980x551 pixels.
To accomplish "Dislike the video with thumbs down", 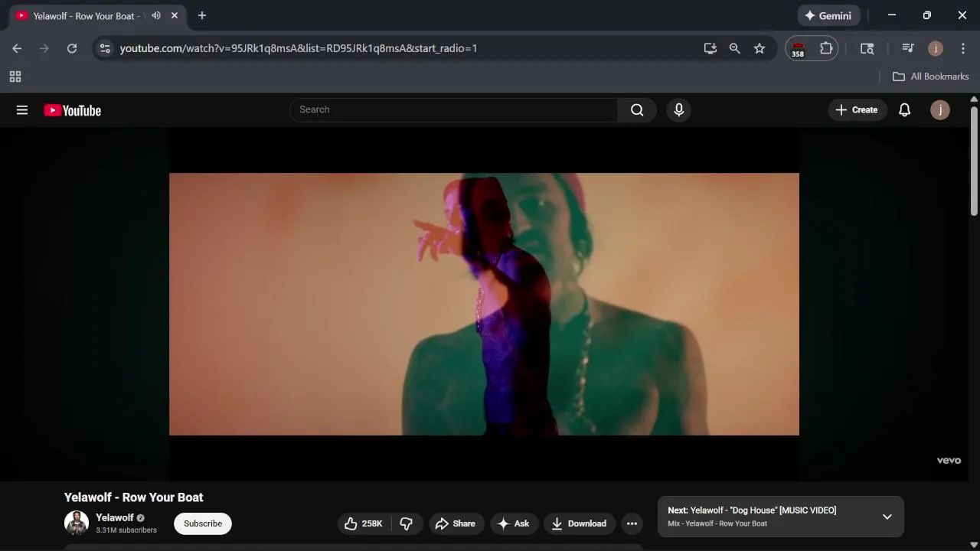I will [x=407, y=523].
